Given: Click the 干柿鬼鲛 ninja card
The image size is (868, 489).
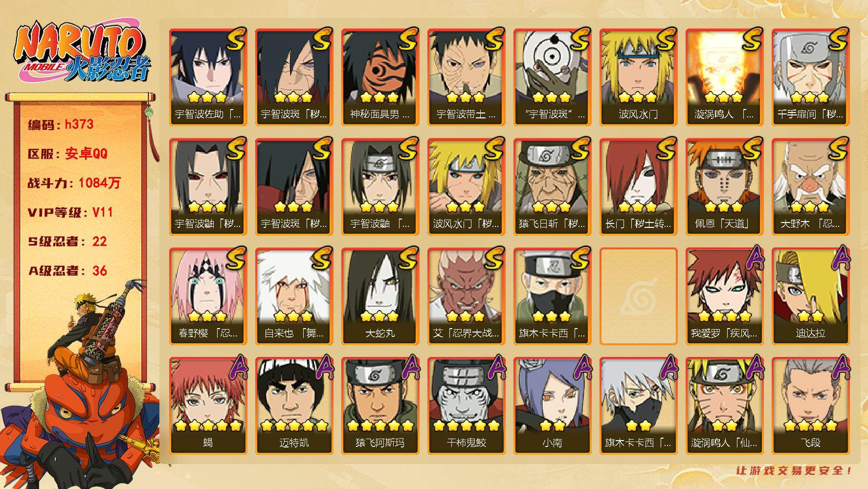Looking at the screenshot, I should (x=466, y=406).
